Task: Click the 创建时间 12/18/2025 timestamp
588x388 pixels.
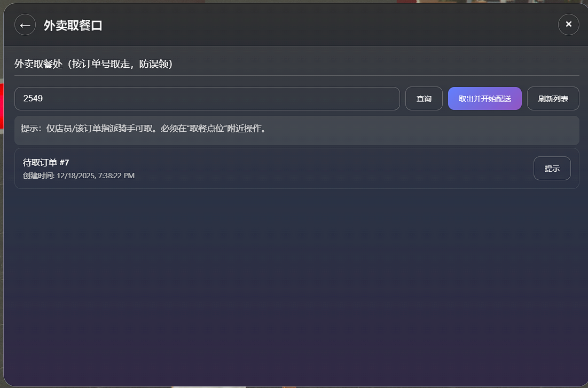Action: [79, 176]
